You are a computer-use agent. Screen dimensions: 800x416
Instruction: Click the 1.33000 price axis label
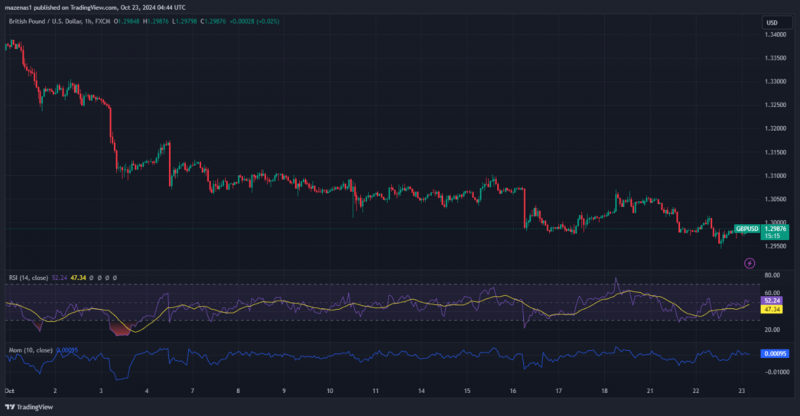(775, 82)
